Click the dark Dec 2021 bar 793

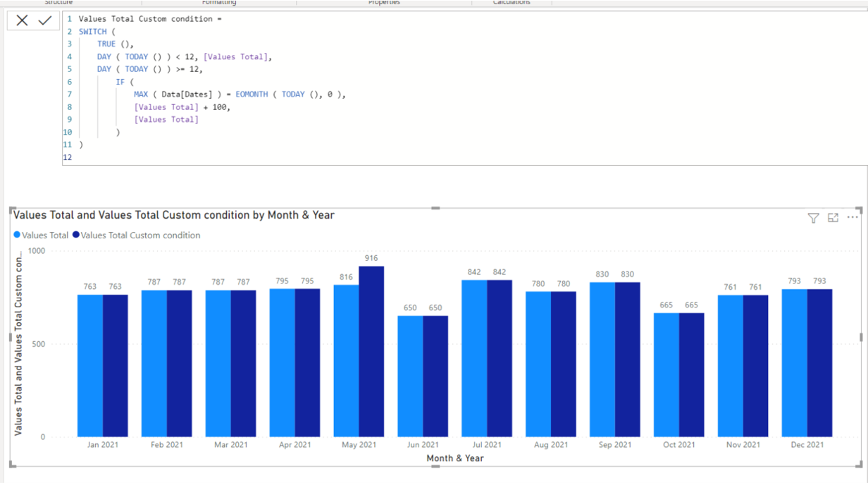point(819,362)
